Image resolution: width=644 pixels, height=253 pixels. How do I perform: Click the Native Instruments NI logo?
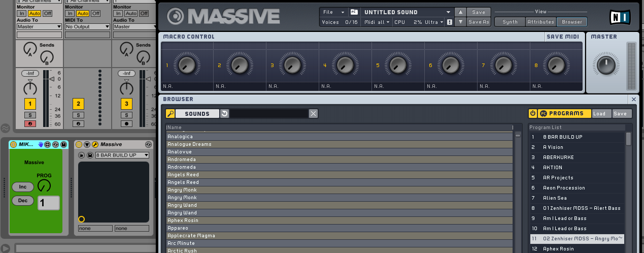pos(621,17)
